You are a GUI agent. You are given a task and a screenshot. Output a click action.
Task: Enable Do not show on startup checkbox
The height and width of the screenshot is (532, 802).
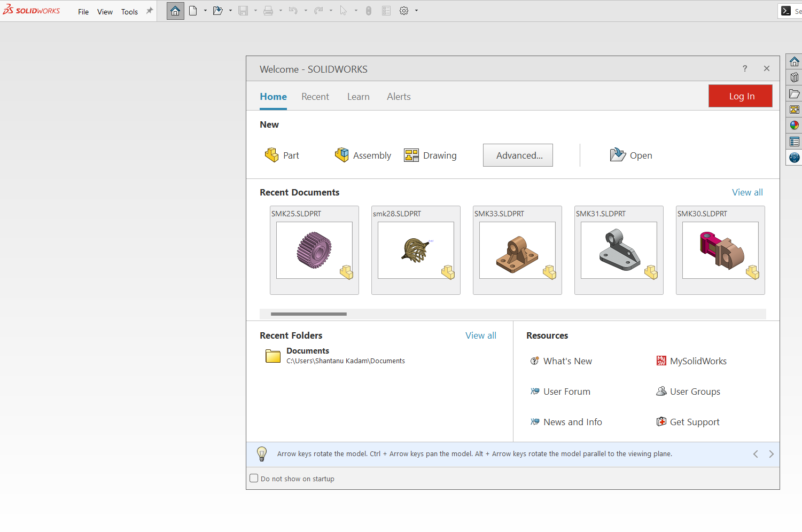click(254, 479)
